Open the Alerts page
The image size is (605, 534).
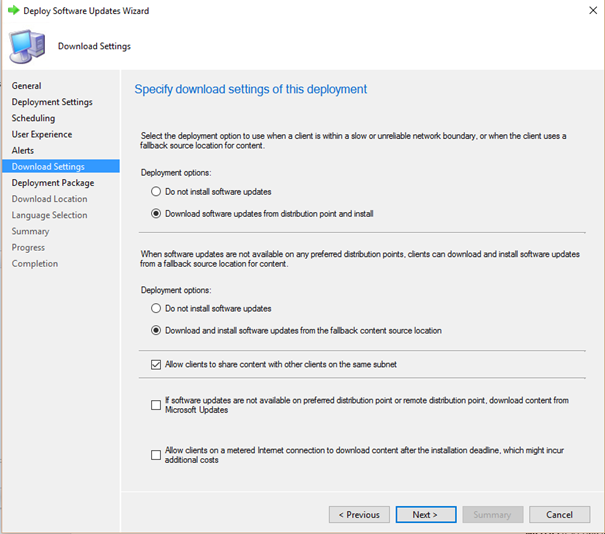click(x=23, y=150)
